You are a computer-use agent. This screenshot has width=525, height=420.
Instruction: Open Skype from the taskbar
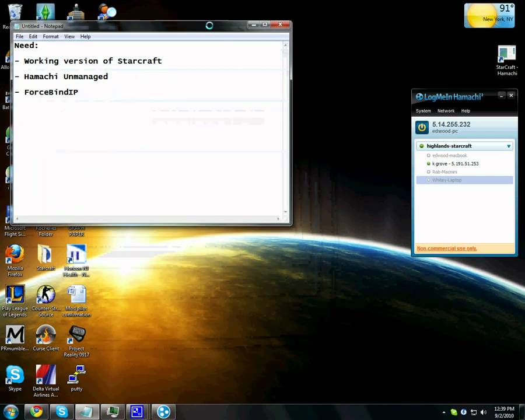coord(62,412)
